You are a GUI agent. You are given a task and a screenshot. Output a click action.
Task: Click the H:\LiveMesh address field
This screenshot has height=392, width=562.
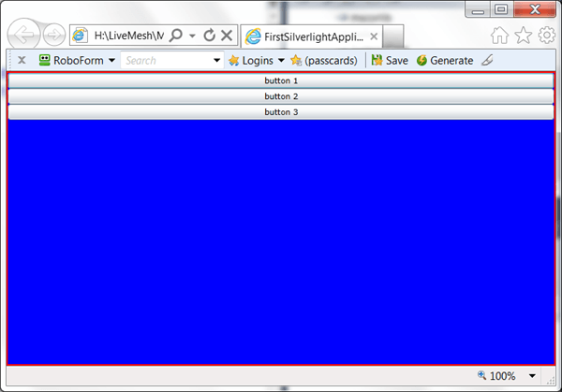(x=128, y=36)
